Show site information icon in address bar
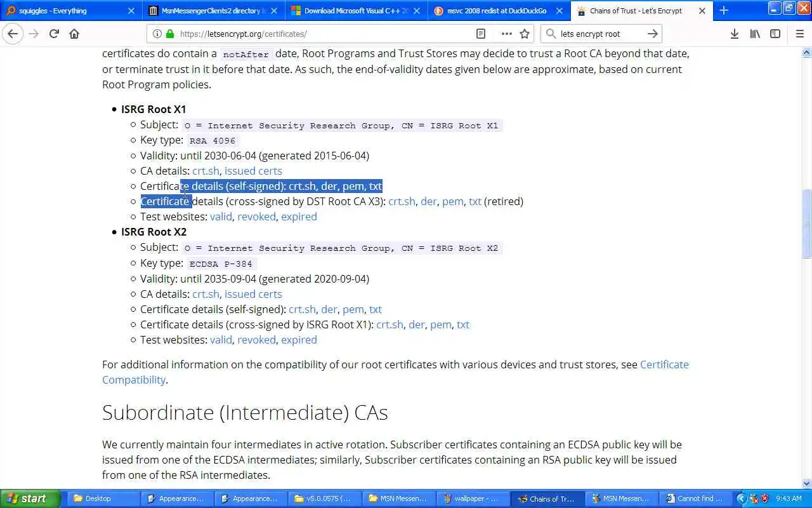The width and height of the screenshot is (812, 508). pyautogui.click(x=157, y=34)
